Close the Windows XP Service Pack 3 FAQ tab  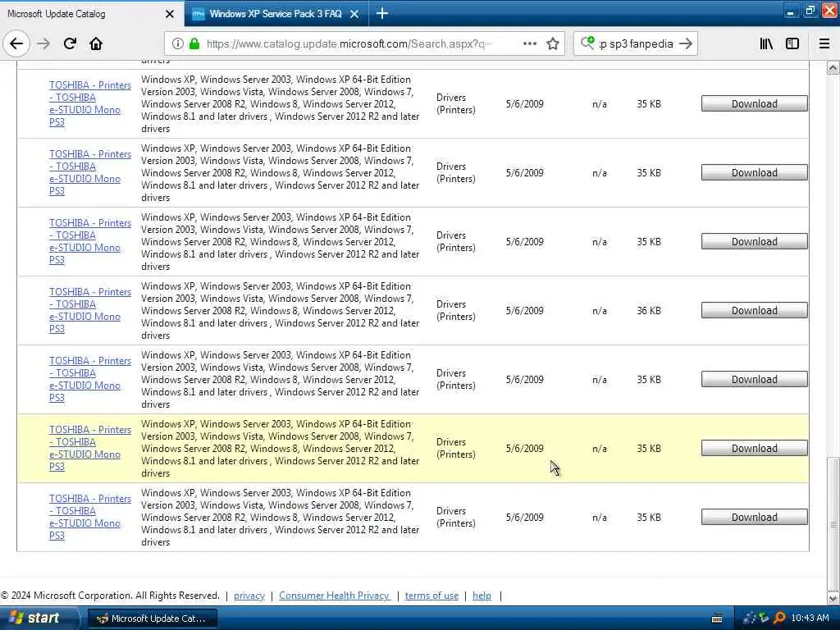click(x=354, y=14)
